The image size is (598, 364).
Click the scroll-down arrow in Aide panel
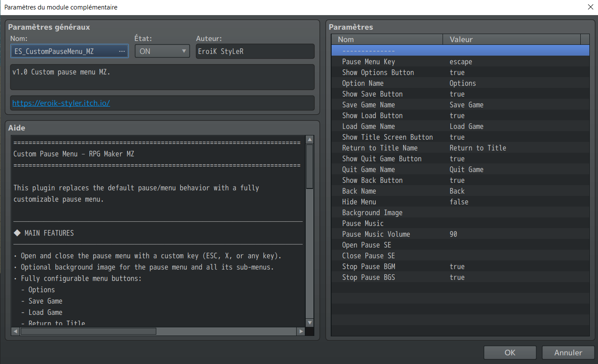click(310, 322)
